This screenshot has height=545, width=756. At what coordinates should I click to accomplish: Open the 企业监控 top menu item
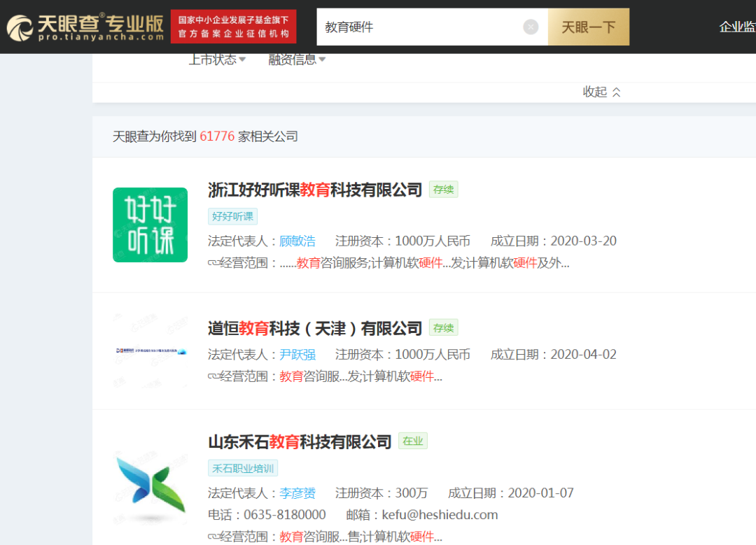pyautogui.click(x=737, y=27)
